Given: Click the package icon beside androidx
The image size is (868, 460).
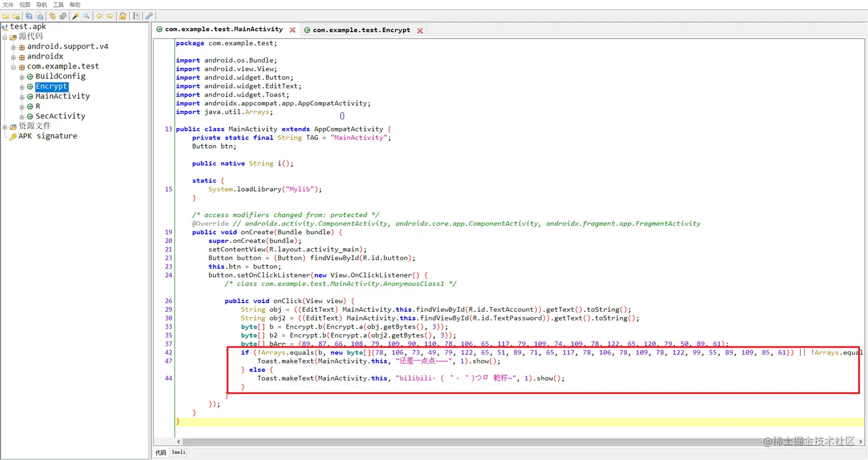Looking at the screenshot, I should click(22, 57).
